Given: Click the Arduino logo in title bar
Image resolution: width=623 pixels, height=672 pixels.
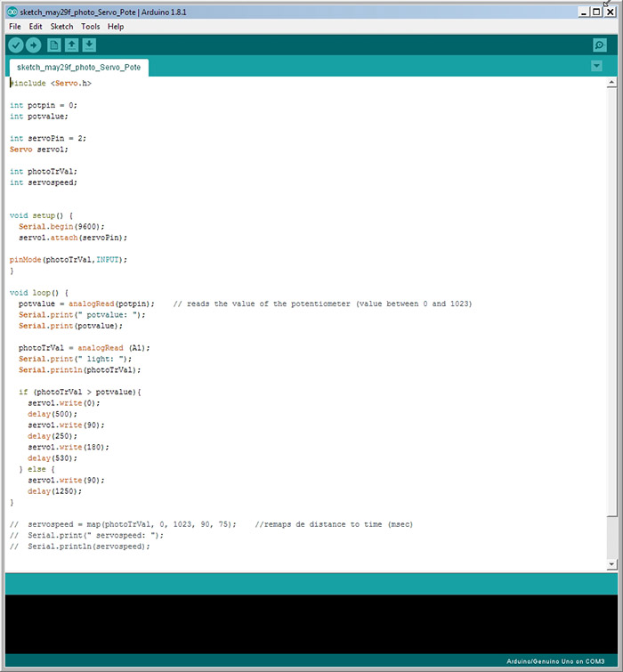Looking at the screenshot, I should coord(12,12).
